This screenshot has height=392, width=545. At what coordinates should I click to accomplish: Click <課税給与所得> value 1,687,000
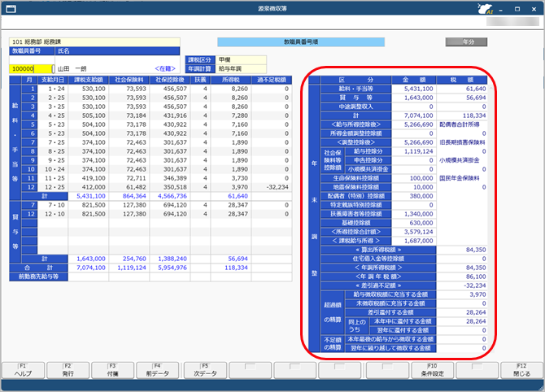[414, 241]
